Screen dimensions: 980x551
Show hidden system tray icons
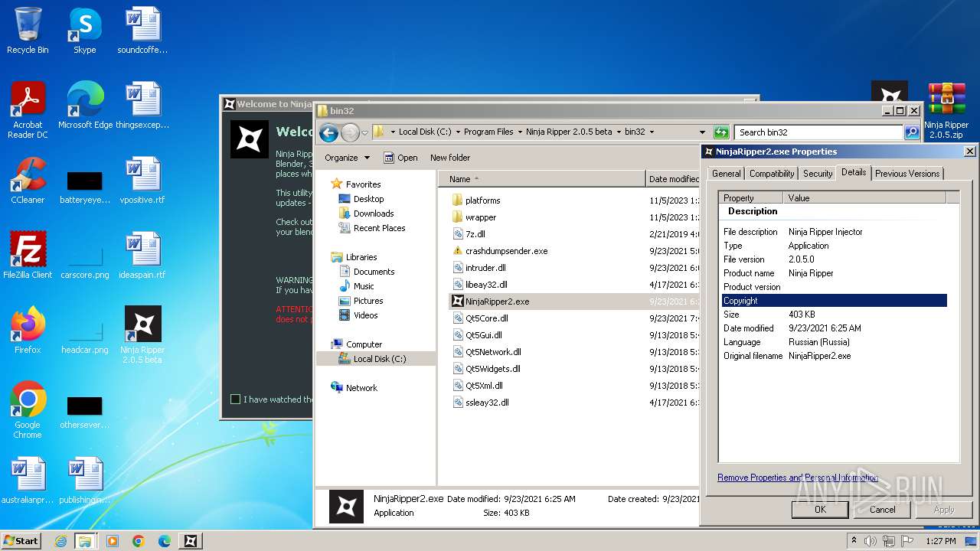(x=854, y=541)
